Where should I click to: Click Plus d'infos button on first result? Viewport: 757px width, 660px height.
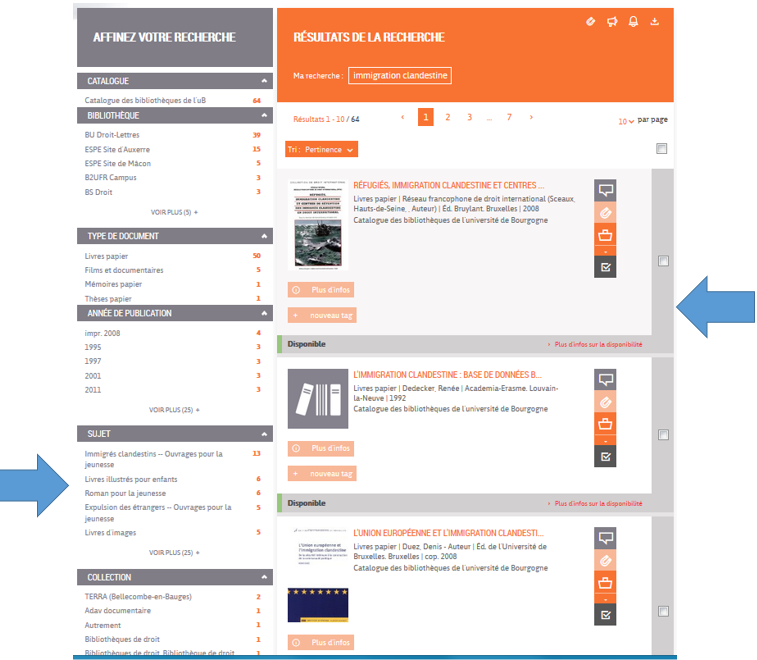[x=321, y=290]
